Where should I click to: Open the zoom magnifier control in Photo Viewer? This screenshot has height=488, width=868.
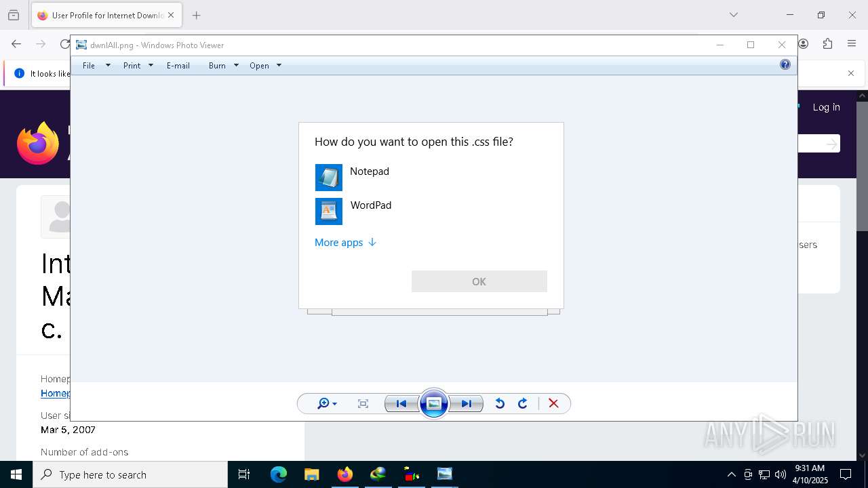(x=327, y=403)
